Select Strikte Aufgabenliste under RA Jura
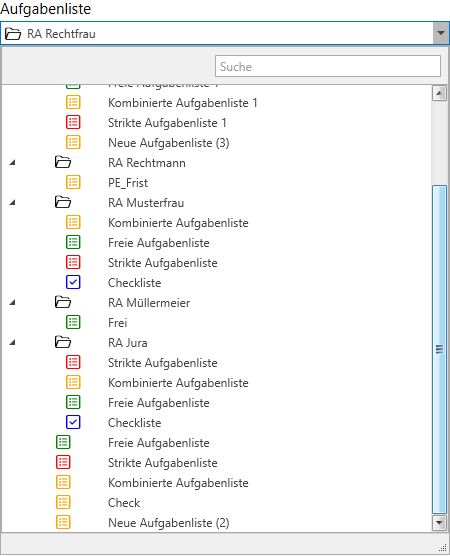The width and height of the screenshot is (450, 556). pyautogui.click(x=163, y=363)
